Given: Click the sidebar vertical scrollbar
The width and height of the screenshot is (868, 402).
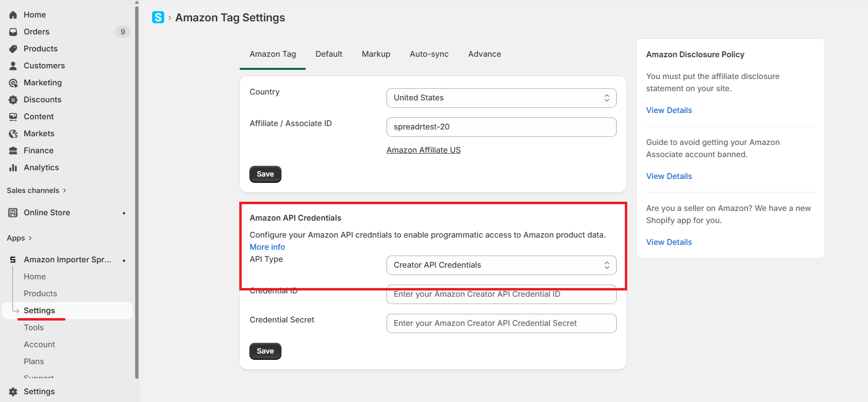Looking at the screenshot, I should (x=137, y=192).
